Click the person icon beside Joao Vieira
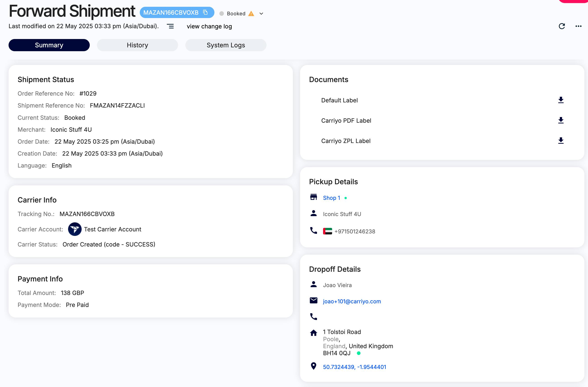 [314, 284]
